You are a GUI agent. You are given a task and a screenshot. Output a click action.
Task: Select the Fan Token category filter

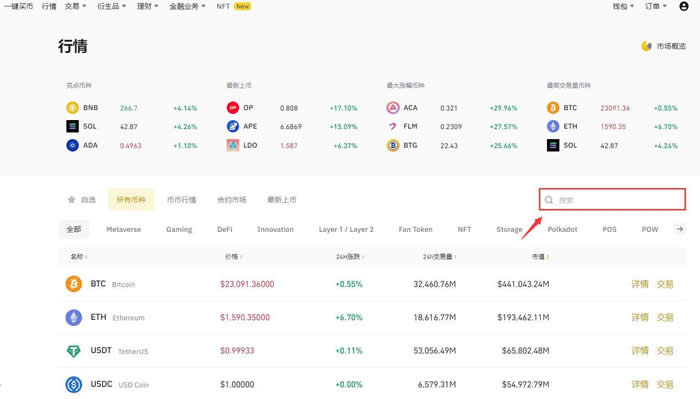click(416, 229)
